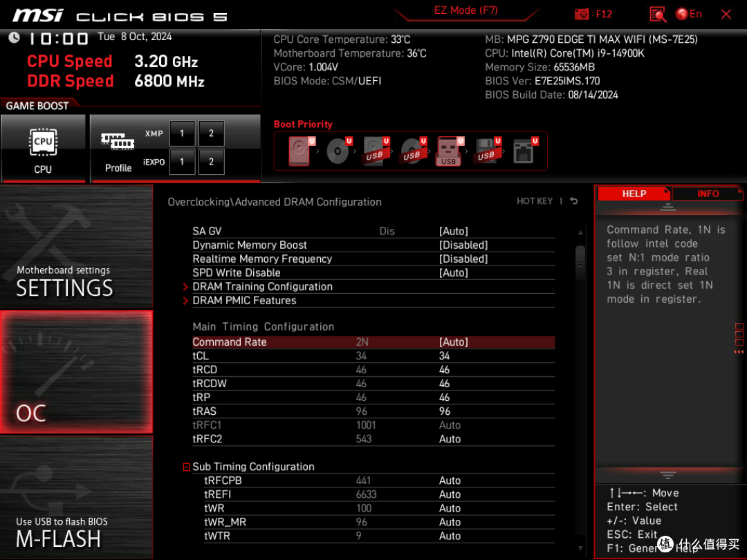
Task: Edit the tRAS value 96
Action: pyautogui.click(x=444, y=411)
